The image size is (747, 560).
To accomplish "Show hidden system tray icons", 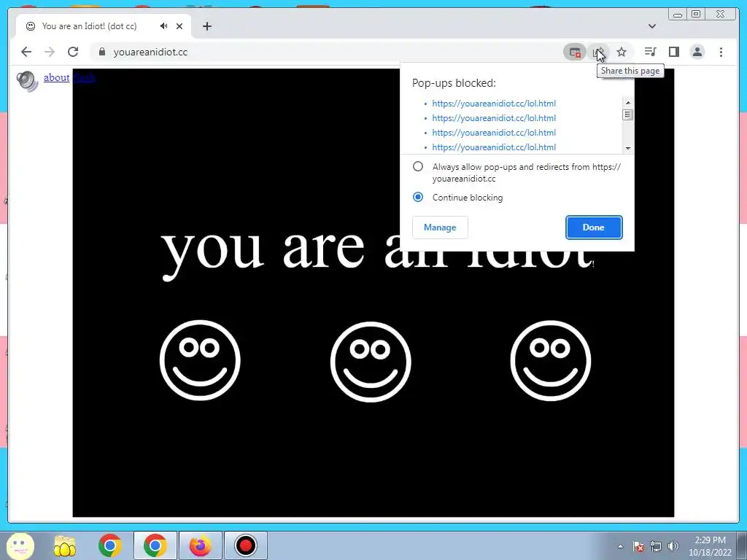I will 620,547.
